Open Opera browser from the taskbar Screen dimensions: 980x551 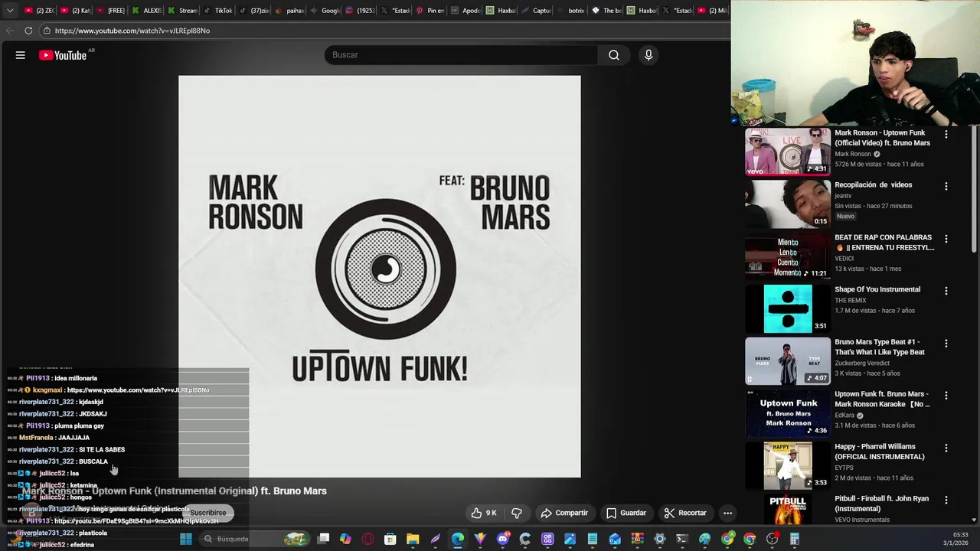click(x=368, y=539)
